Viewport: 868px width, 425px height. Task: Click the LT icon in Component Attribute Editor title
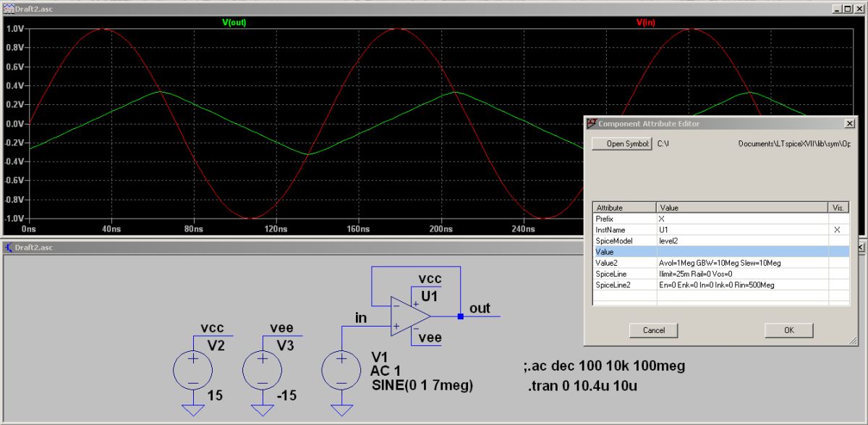(591, 124)
